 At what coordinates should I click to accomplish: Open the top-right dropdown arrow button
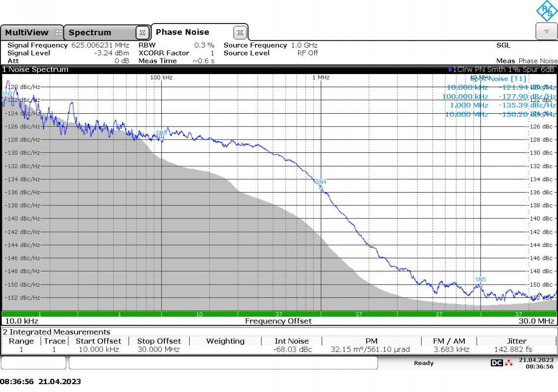(546, 32)
